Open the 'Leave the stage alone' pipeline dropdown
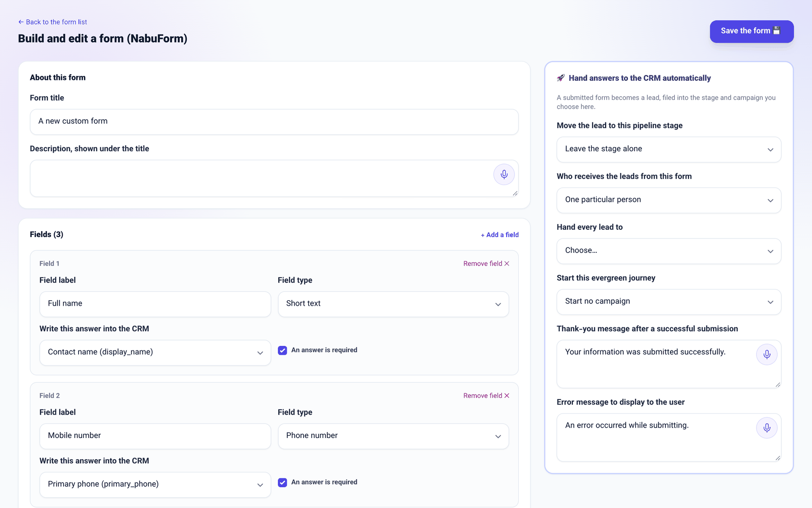 tap(669, 149)
